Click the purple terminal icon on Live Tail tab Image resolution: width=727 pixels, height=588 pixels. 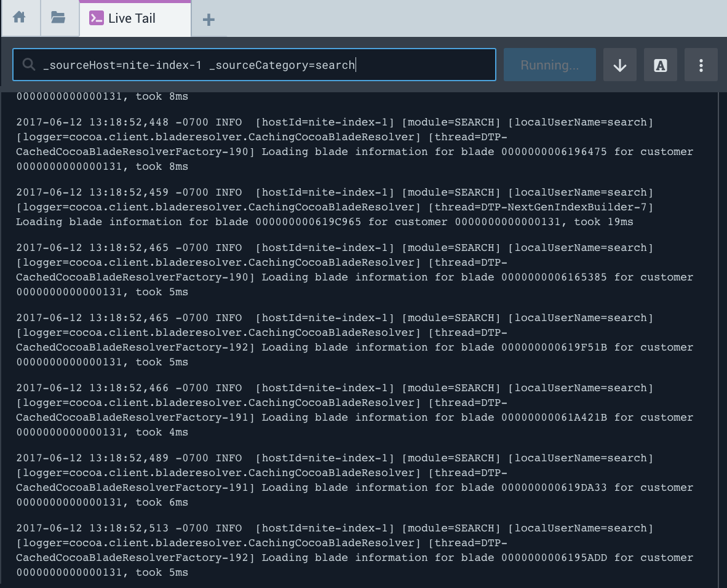(x=96, y=18)
